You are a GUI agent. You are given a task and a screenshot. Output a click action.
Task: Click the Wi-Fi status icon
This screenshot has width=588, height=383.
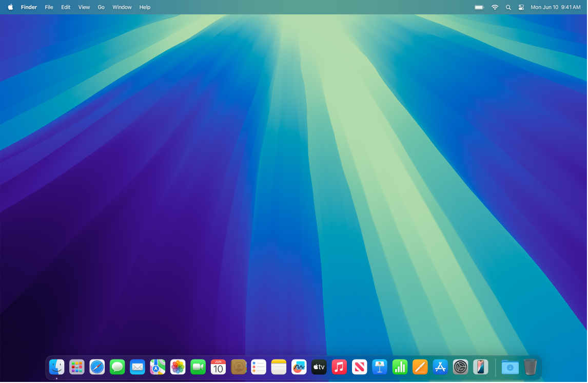[495, 7]
